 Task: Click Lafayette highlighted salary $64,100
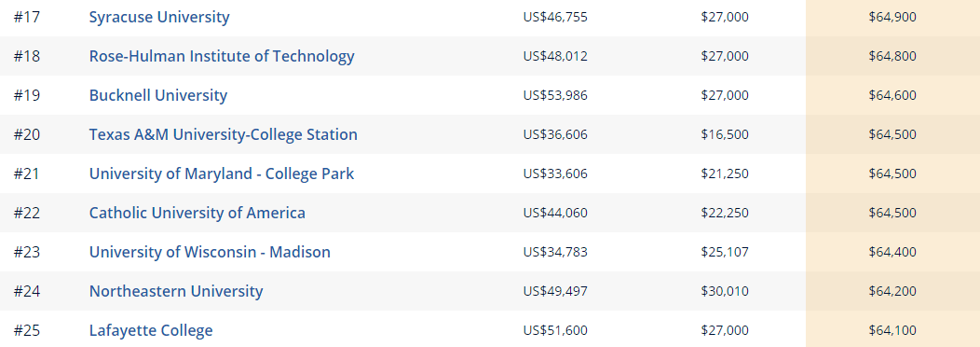point(892,330)
